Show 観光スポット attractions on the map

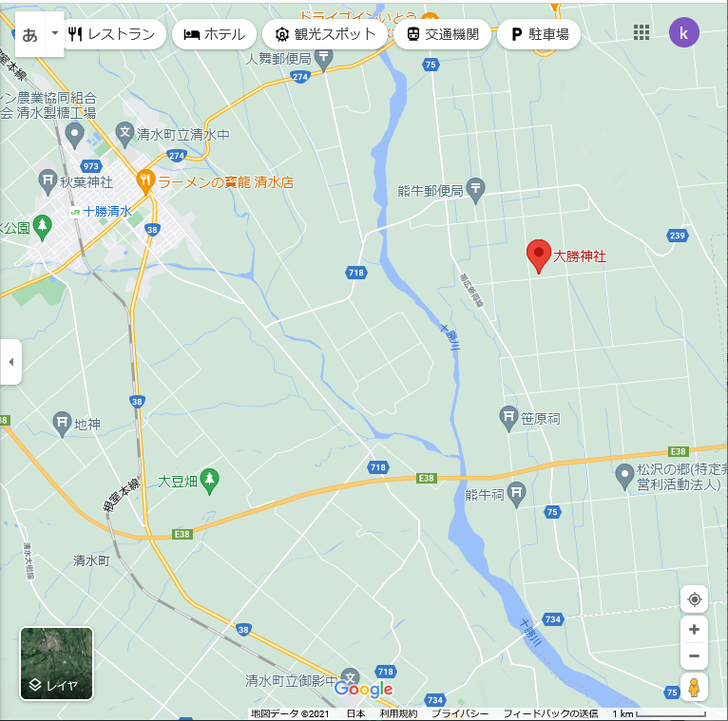point(325,34)
